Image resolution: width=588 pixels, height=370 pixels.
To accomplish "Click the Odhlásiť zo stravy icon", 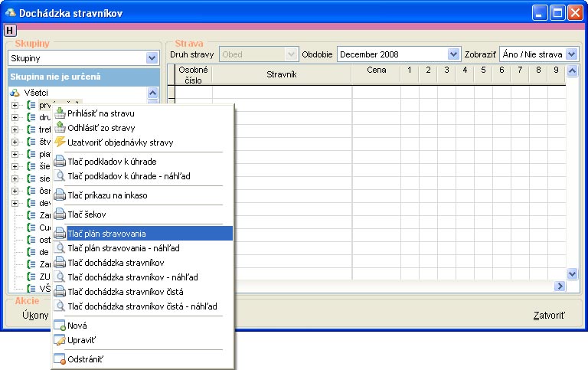I will (60, 128).
